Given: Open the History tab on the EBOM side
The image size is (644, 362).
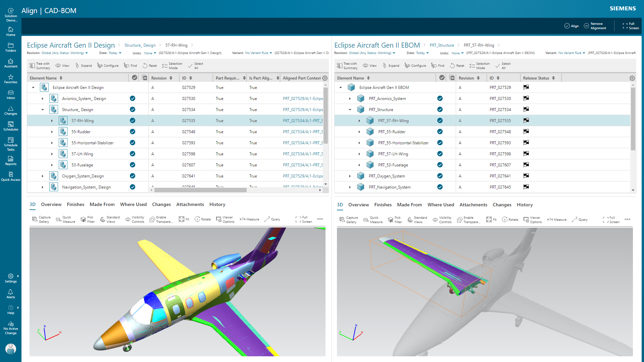Looking at the screenshot, I should tap(525, 205).
